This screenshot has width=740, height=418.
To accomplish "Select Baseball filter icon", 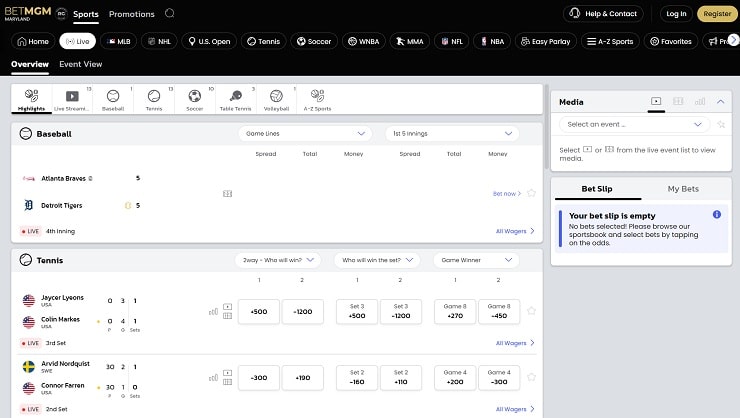I will [x=113, y=100].
